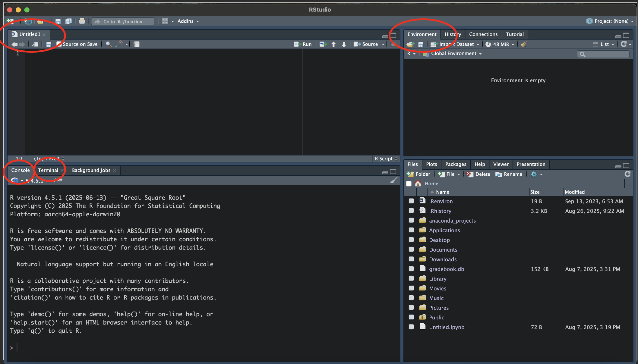
Task: Click the code tools magic wand icon
Action: click(x=120, y=44)
